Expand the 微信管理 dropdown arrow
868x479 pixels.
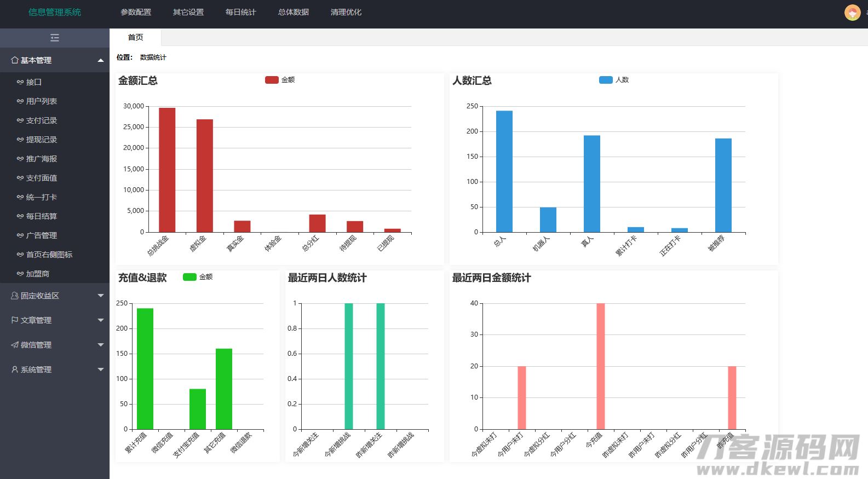101,345
